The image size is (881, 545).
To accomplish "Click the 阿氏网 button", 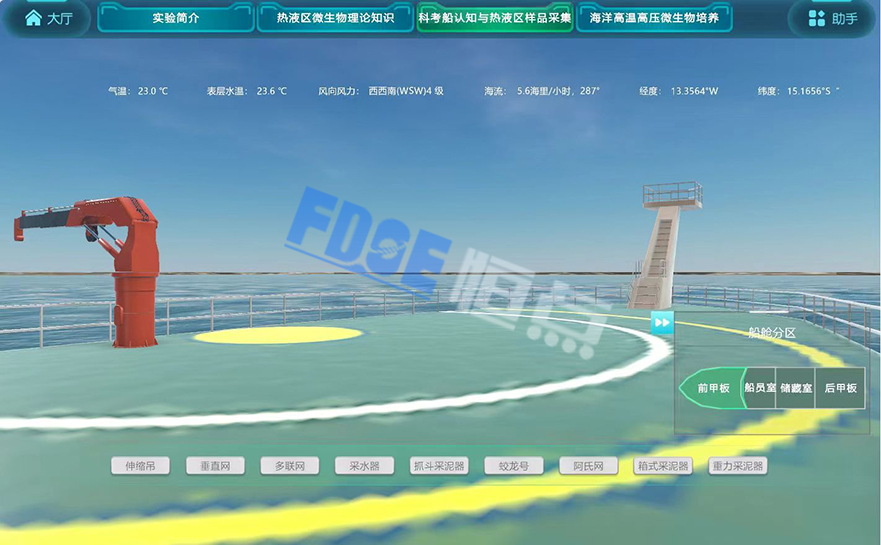I will 588,466.
